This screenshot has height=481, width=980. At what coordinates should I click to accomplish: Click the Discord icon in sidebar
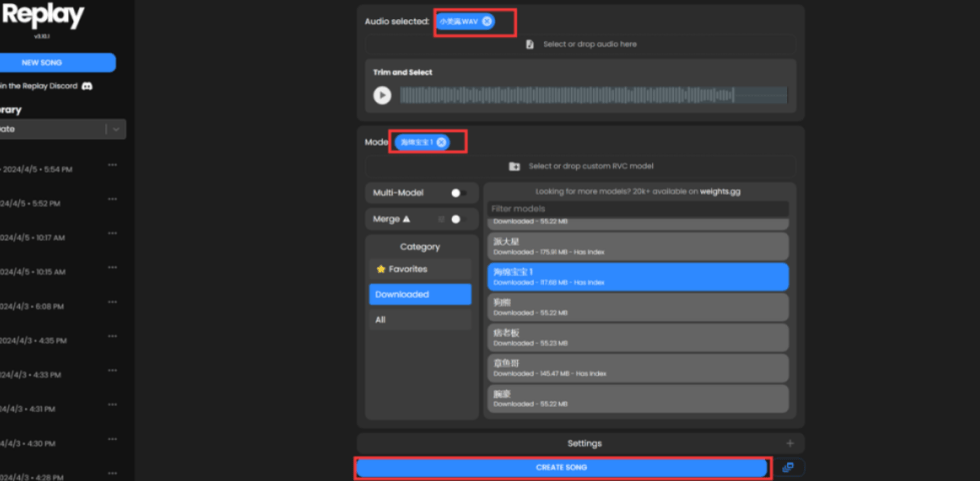coord(87,87)
